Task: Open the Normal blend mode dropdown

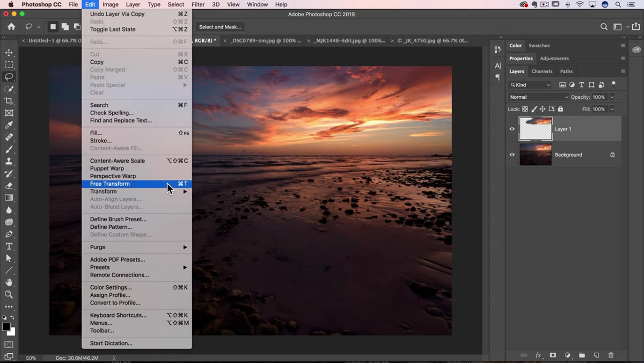Action: click(x=538, y=97)
